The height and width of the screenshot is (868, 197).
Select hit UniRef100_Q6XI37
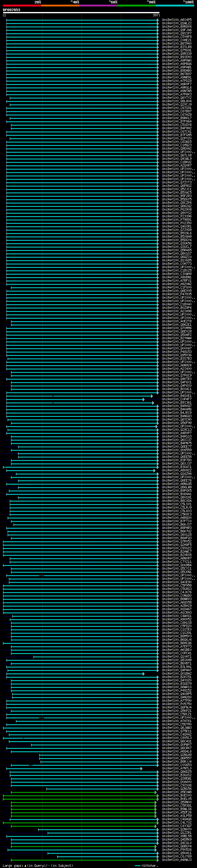coord(177,440)
